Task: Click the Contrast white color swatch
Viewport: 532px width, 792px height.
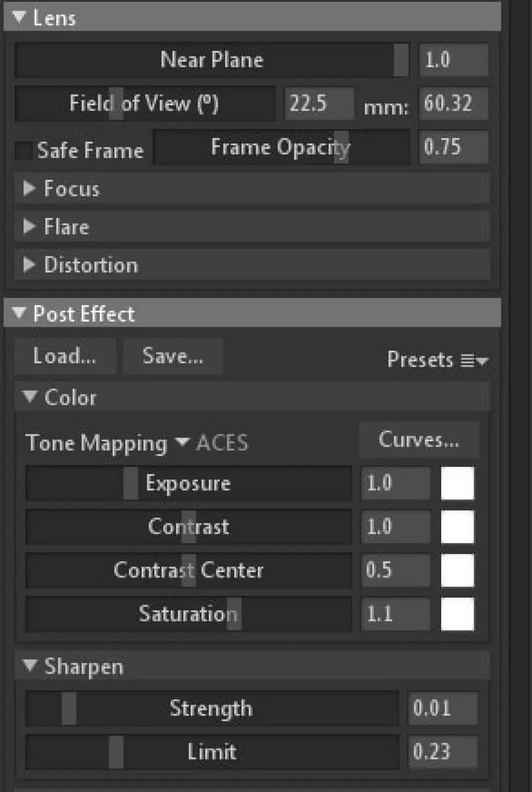Action: click(457, 526)
